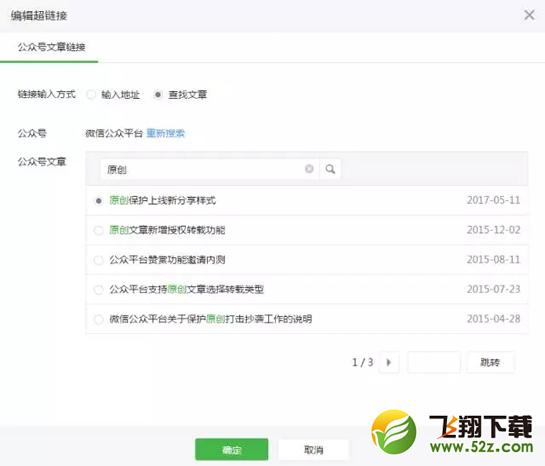Select radio for 原创保护上线新分享样式
The width and height of the screenshot is (545, 466).
coord(99,201)
